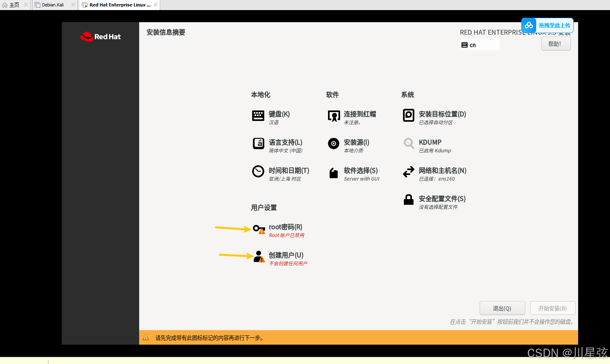Viewport: 610px width, 364px height.
Task: Click the status text Server with GUI
Action: [361, 179]
